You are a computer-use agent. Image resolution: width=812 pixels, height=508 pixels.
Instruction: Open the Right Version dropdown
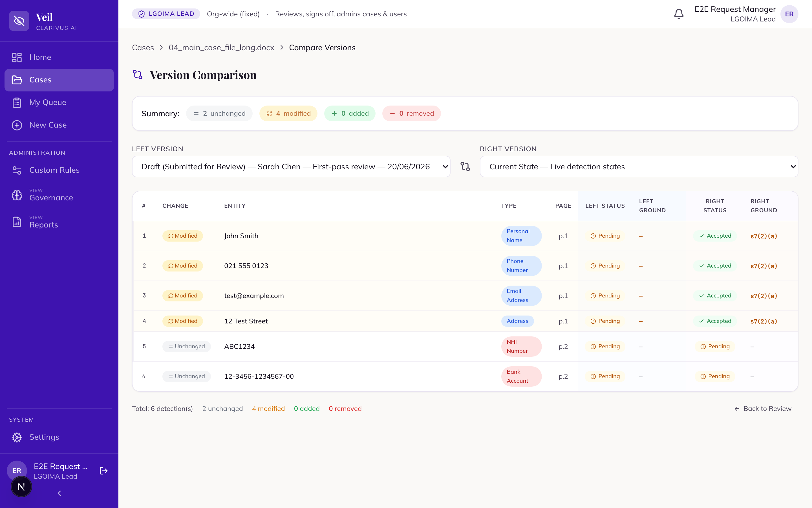tap(639, 167)
